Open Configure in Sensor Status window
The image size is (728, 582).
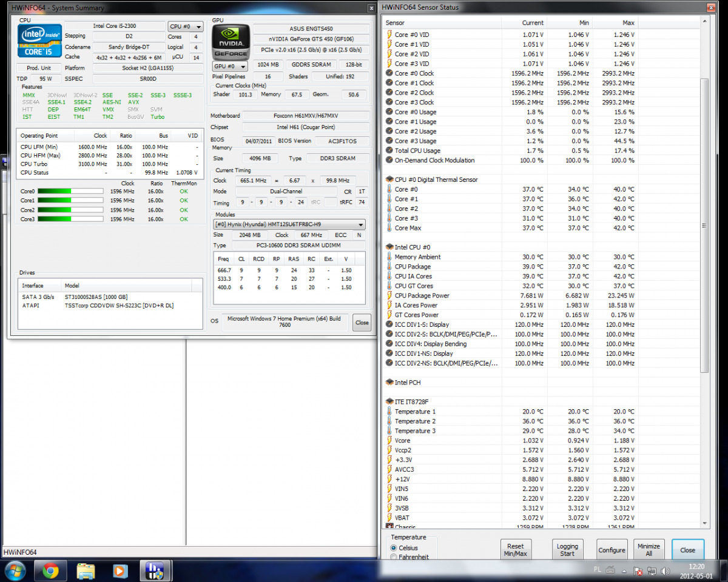click(612, 550)
